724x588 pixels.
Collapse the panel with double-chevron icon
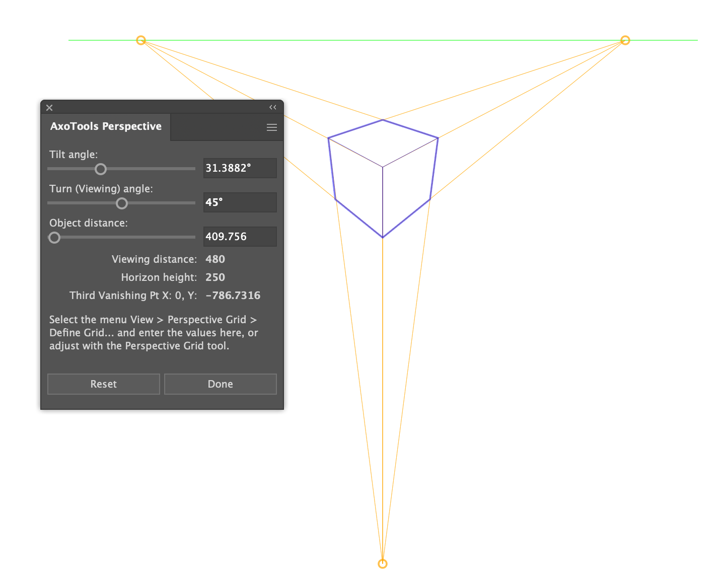pyautogui.click(x=273, y=107)
